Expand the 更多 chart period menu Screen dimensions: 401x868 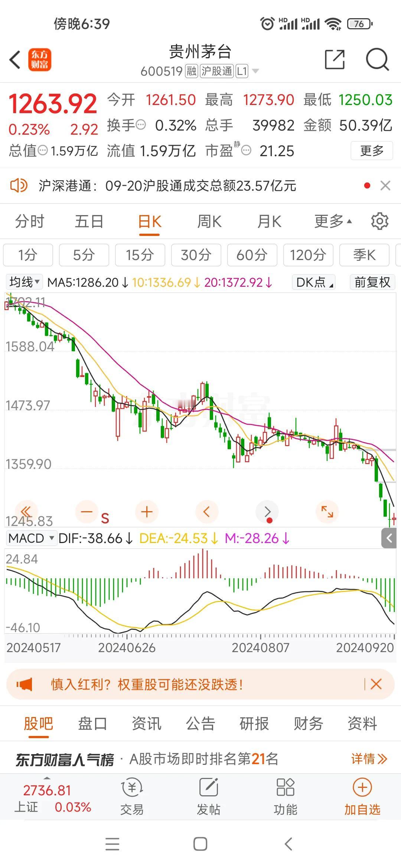tap(333, 221)
